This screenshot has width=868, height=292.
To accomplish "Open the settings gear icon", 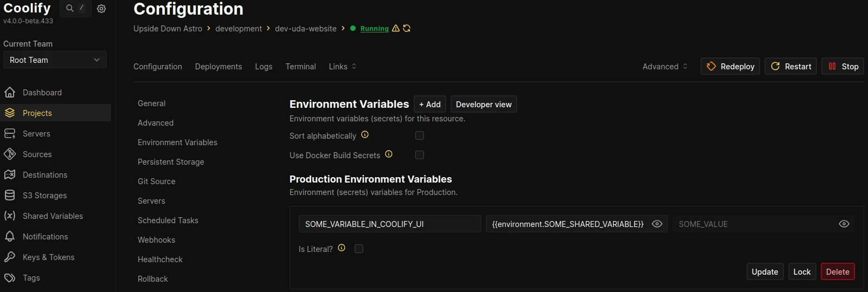I will [x=101, y=9].
